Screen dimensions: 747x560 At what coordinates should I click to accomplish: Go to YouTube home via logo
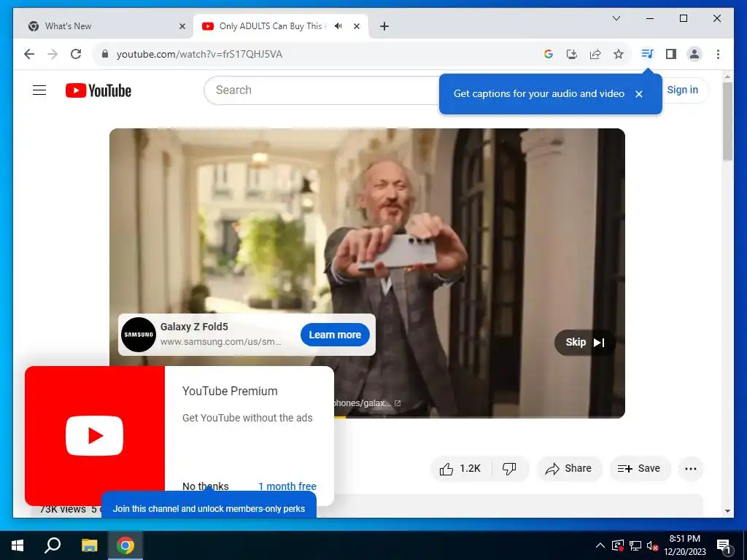click(98, 90)
